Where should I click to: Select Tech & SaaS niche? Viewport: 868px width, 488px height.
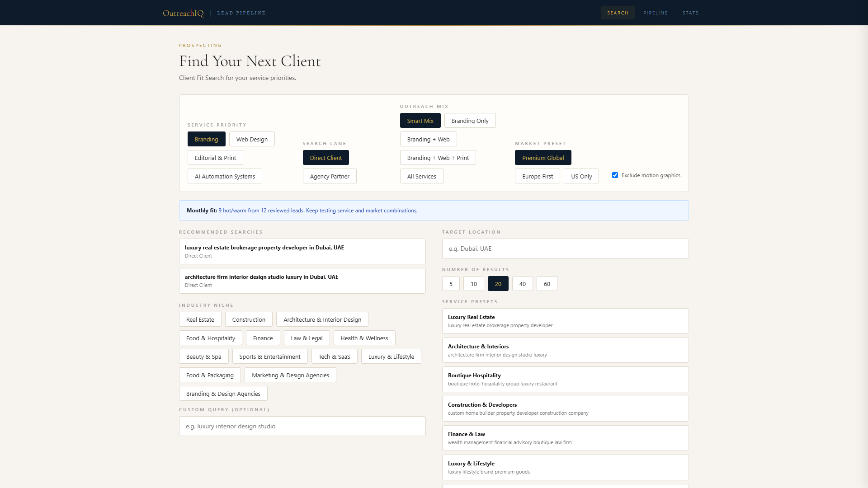(334, 357)
